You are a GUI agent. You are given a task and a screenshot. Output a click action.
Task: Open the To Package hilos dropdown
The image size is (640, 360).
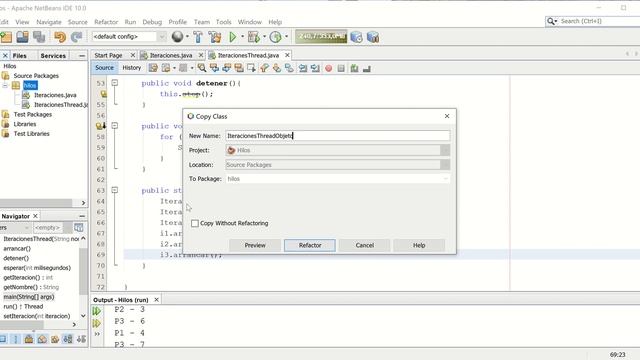coord(338,179)
